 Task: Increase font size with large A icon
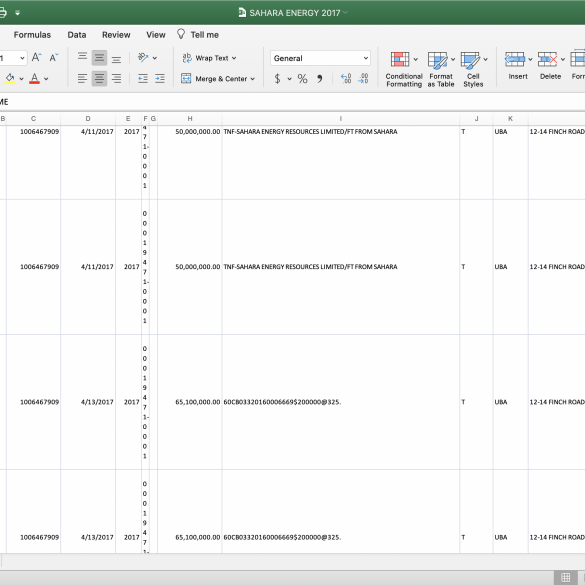(x=36, y=57)
